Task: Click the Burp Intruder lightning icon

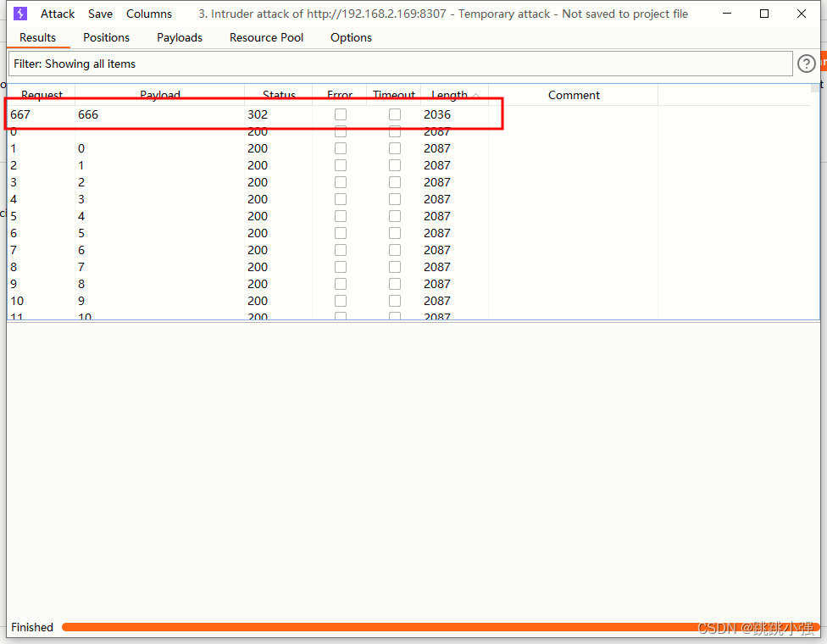Action: [x=20, y=14]
